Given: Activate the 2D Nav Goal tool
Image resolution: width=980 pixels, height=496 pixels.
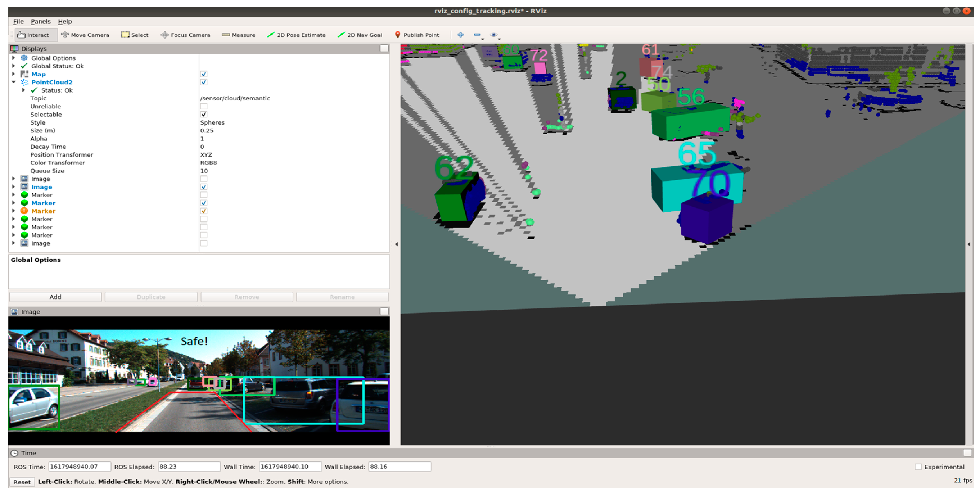Looking at the screenshot, I should tap(360, 35).
